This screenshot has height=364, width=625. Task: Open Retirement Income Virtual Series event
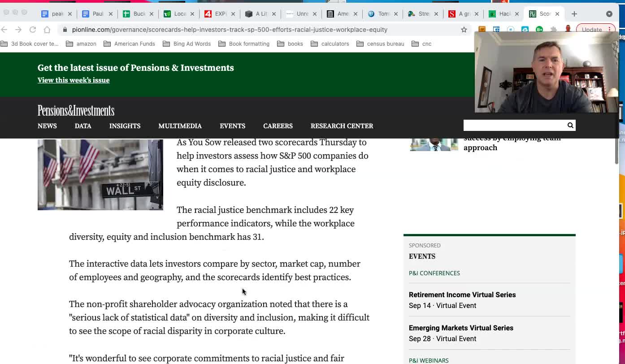[x=462, y=295]
